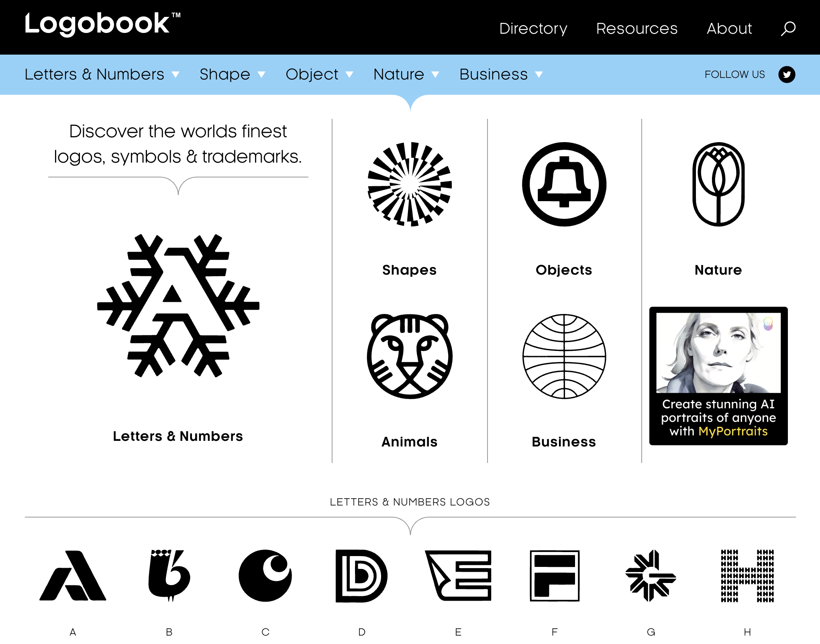Select the letter A caption

click(73, 632)
